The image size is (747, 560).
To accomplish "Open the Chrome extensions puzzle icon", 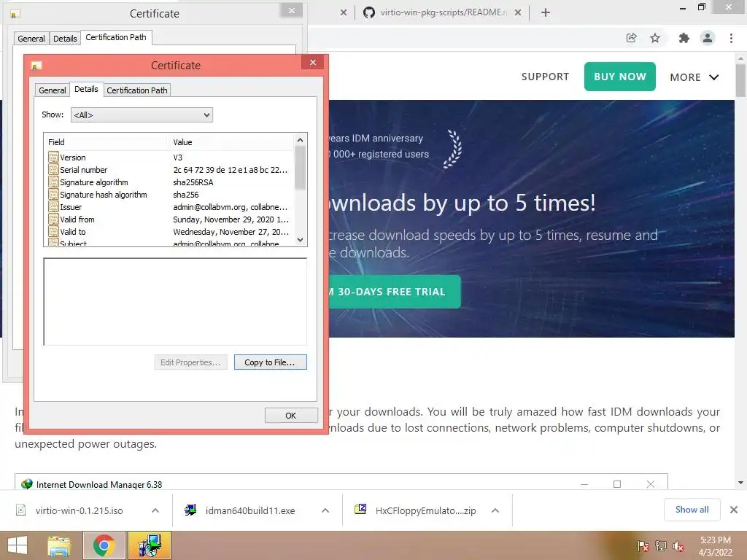I will (684, 38).
